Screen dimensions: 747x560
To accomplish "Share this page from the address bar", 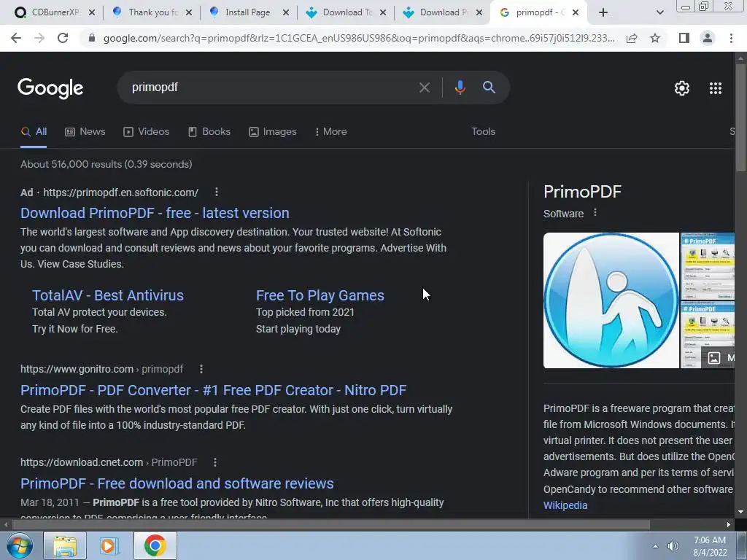I will [x=632, y=38].
